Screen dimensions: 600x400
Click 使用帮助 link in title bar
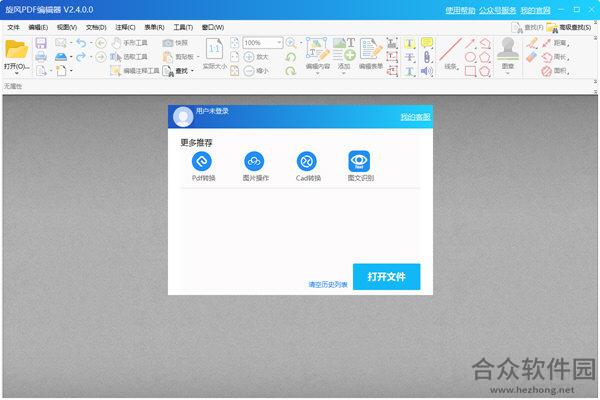pos(460,10)
